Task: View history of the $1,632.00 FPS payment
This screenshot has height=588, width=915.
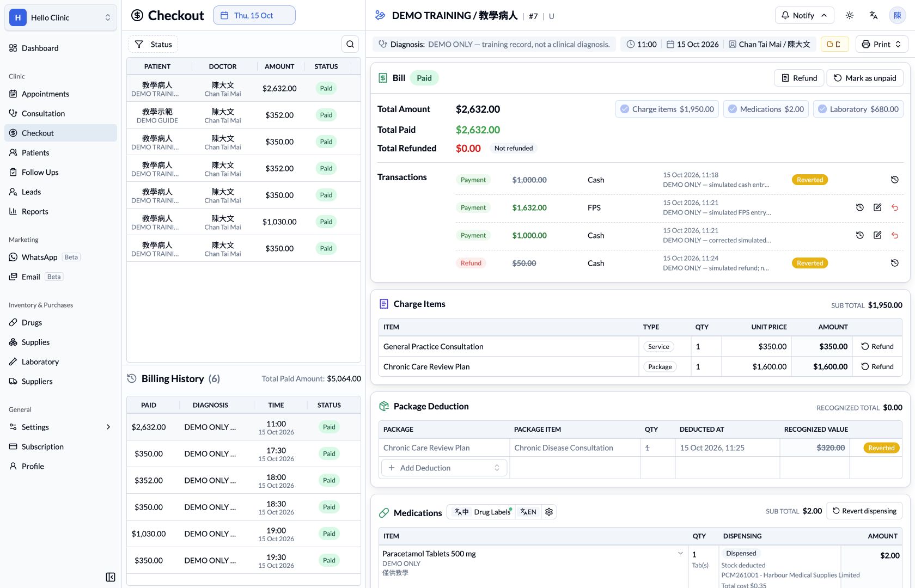Action: tap(860, 207)
